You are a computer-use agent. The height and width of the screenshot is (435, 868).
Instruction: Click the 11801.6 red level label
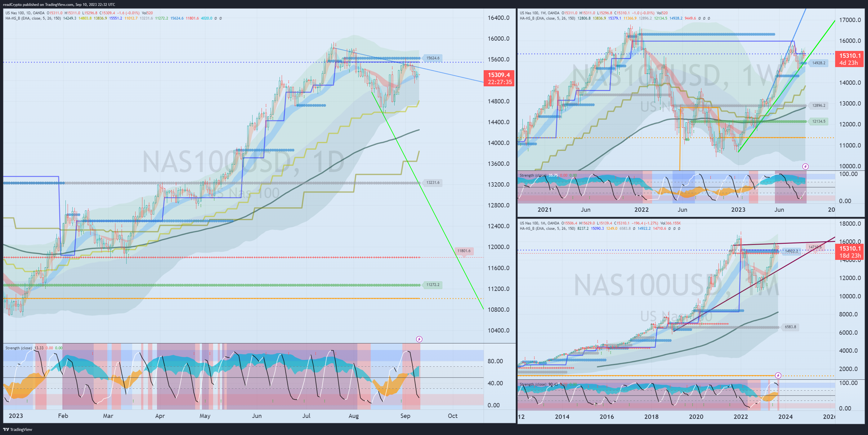click(464, 251)
